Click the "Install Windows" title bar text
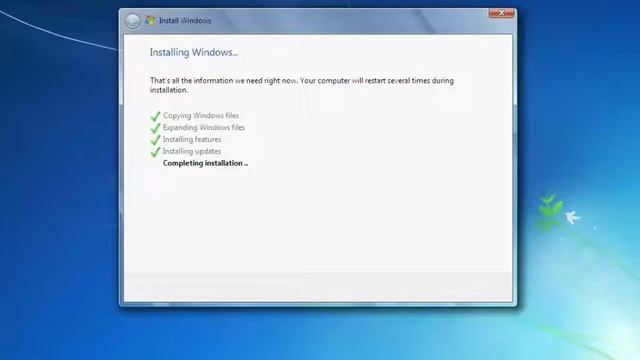The width and height of the screenshot is (640, 360). [x=185, y=20]
